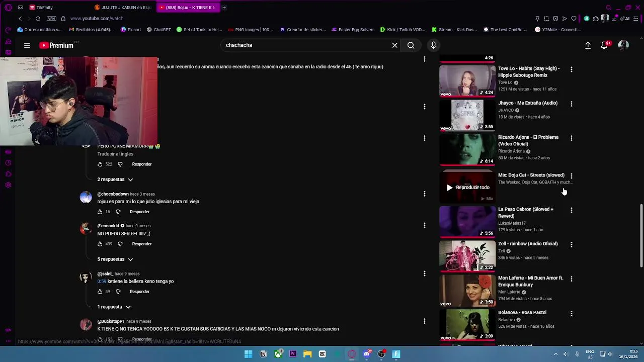Go to YouTube Premium home logo

pos(57,45)
